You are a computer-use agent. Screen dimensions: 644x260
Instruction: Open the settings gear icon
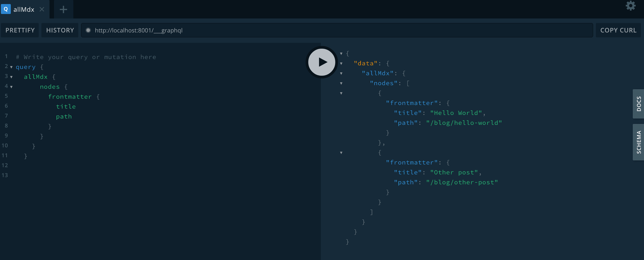point(630,5)
